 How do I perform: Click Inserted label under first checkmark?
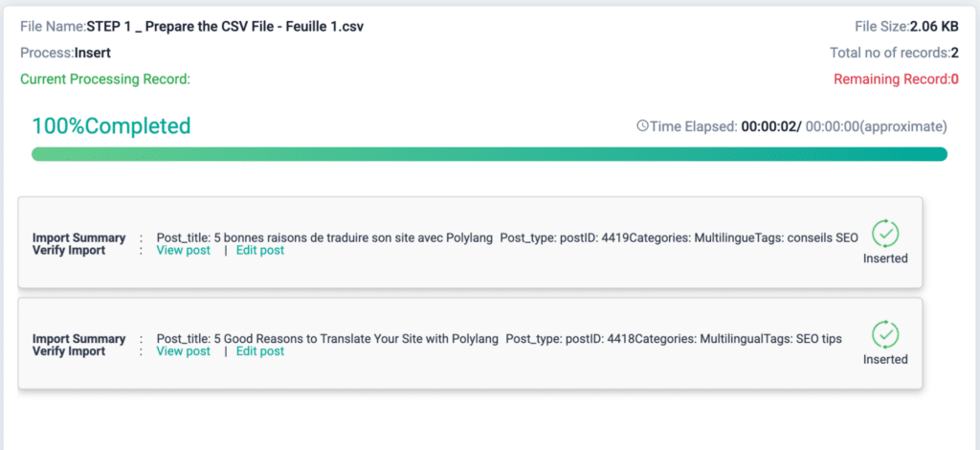(885, 259)
